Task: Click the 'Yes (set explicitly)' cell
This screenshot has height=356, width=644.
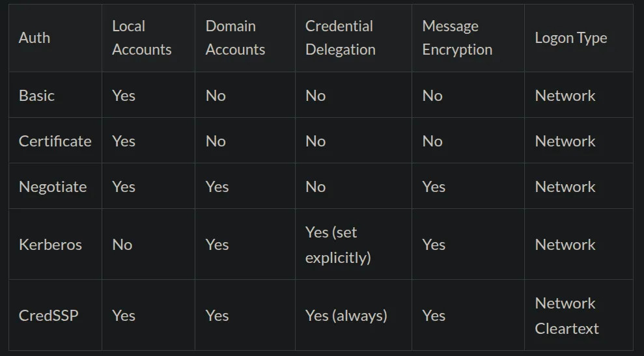Action: [354, 244]
